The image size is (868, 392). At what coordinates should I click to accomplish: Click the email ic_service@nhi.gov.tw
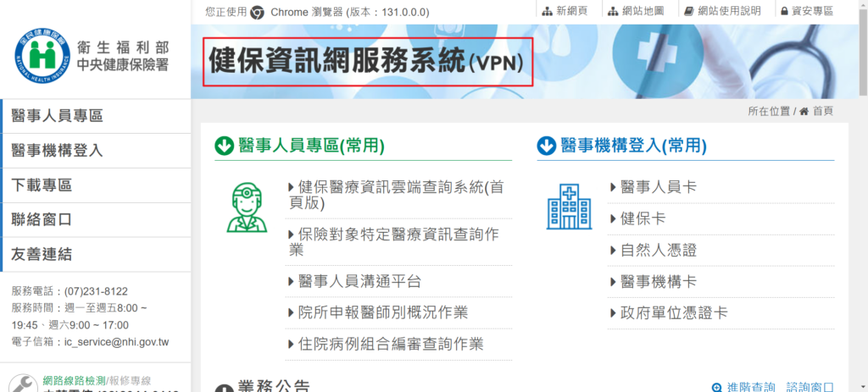[117, 342]
